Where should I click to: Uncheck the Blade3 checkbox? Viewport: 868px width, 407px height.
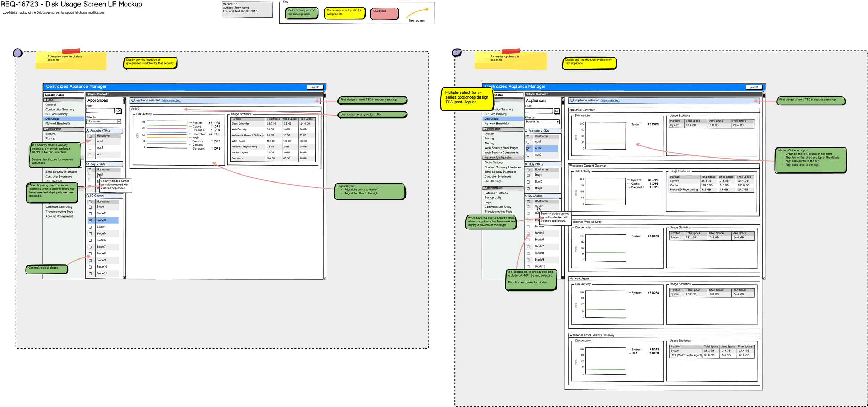pos(90,220)
